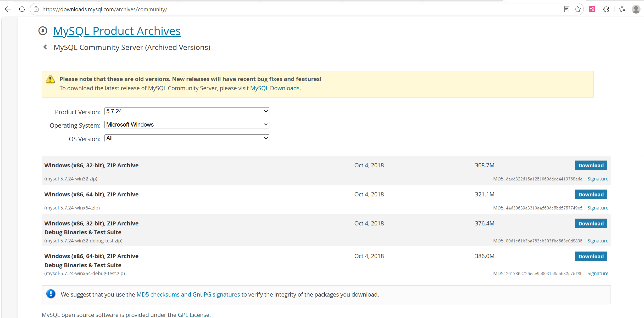Click the MD5 hash starting daed322d
Image resolution: width=644 pixels, height=318 pixels.
coord(544,179)
